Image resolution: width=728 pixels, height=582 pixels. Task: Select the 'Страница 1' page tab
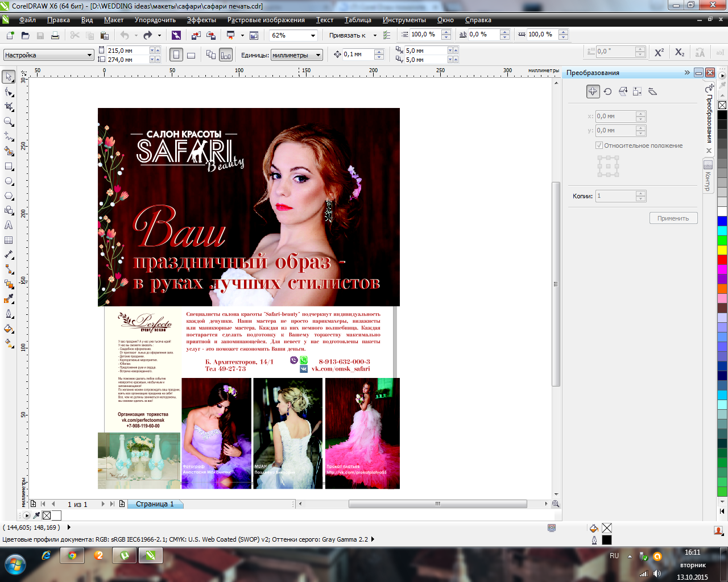[x=155, y=504]
